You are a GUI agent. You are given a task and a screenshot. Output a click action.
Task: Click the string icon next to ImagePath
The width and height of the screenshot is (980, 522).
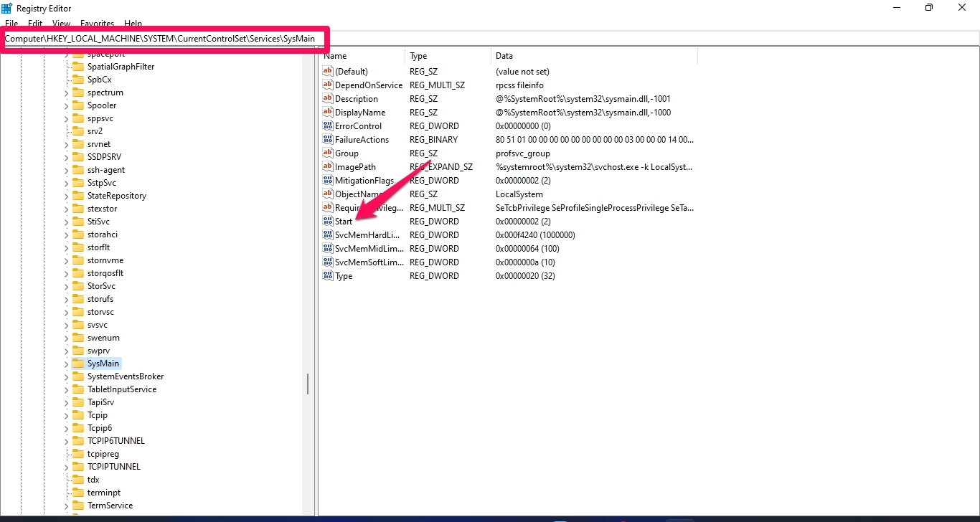pyautogui.click(x=327, y=166)
